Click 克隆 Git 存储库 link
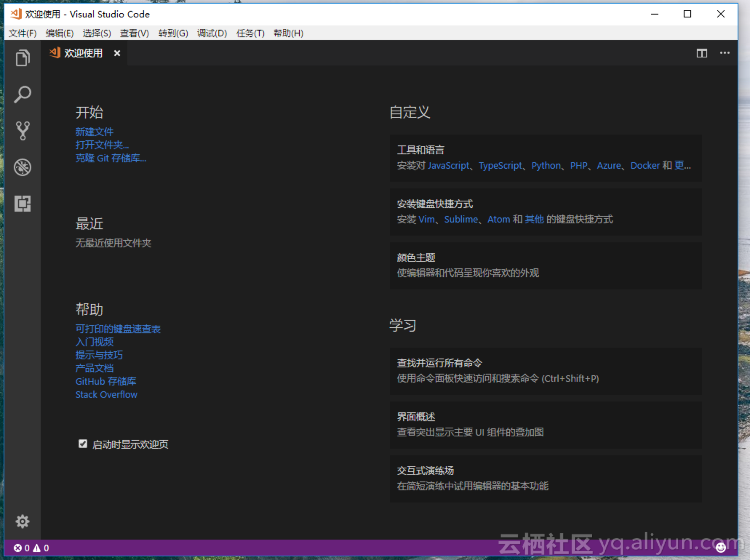Image resolution: width=750 pixels, height=560 pixels. (x=111, y=158)
